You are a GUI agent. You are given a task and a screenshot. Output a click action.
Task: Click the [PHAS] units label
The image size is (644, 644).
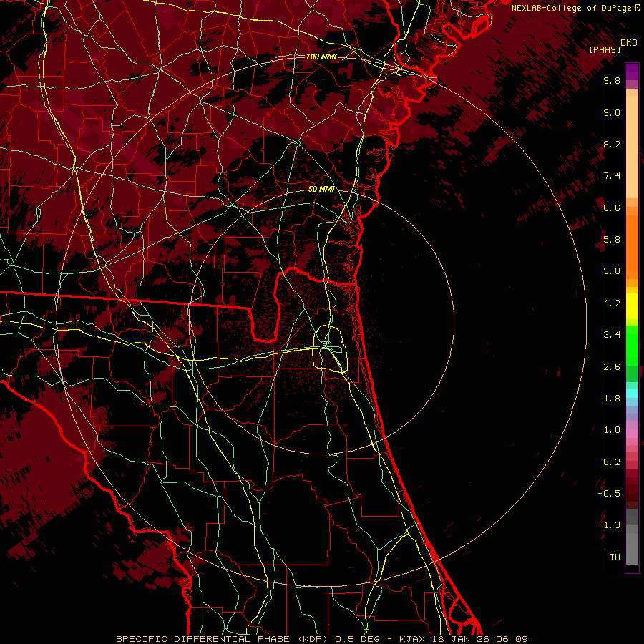[x=605, y=50]
